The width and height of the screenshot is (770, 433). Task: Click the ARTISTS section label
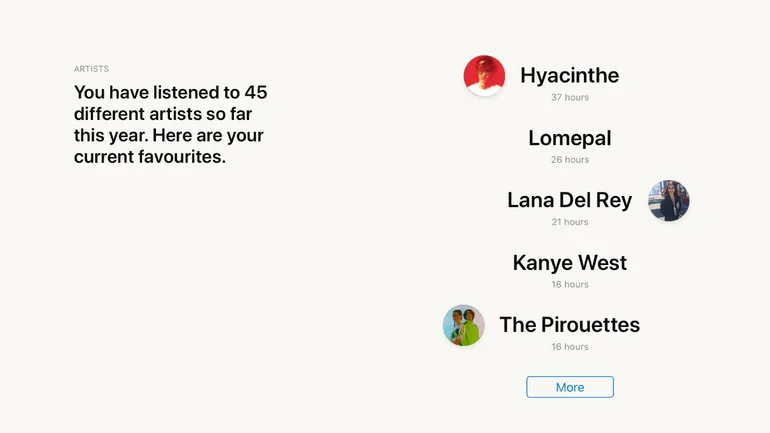(91, 69)
